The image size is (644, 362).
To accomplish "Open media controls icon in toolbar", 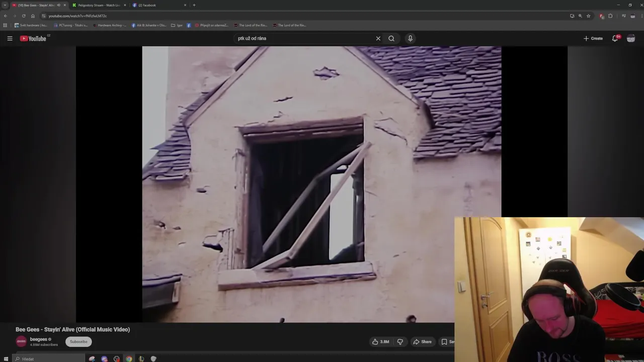I will click(x=624, y=16).
